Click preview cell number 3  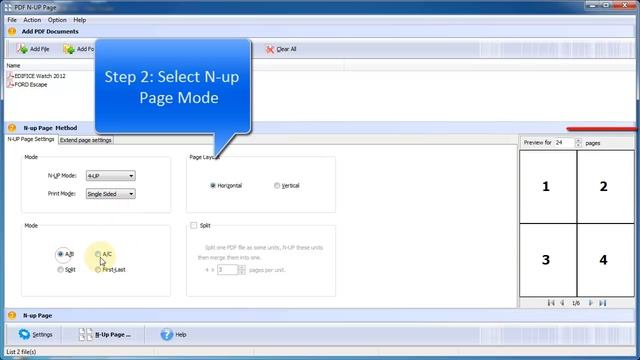548,260
